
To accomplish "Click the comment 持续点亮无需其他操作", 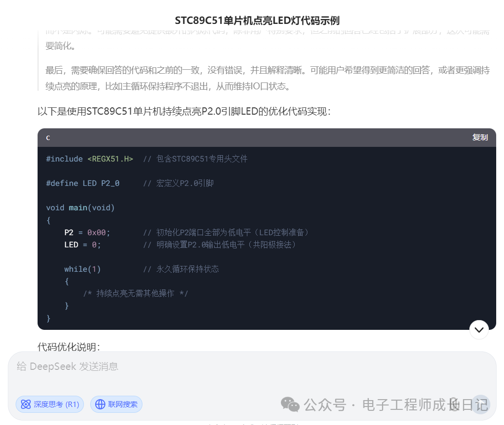I will click(135, 293).
